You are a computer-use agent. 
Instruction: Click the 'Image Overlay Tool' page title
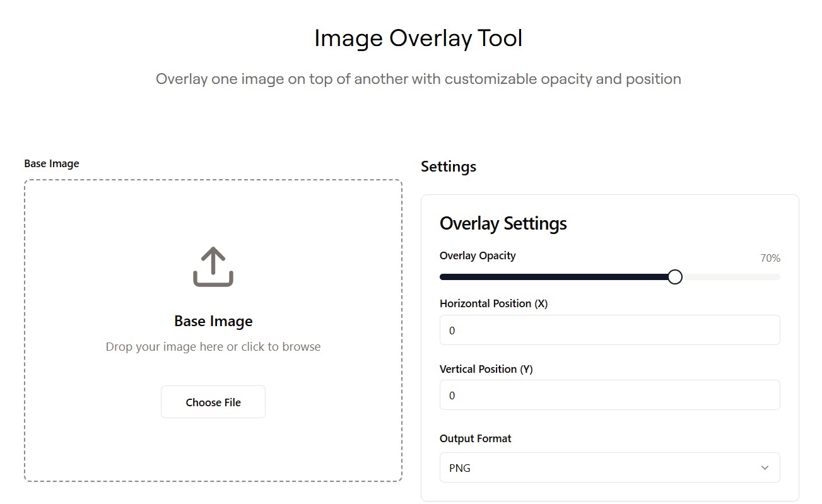[x=418, y=38]
